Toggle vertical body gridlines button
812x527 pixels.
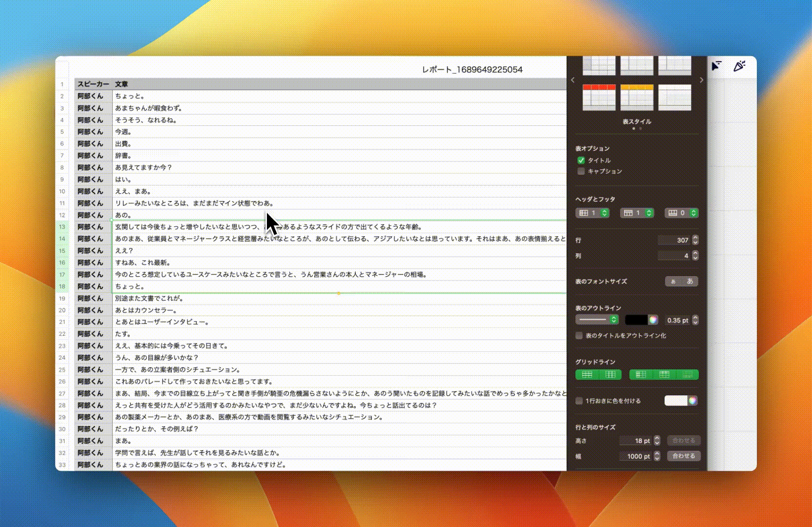(x=610, y=375)
